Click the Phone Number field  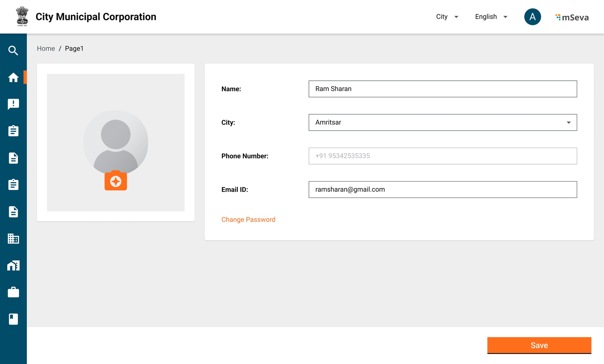[442, 156]
